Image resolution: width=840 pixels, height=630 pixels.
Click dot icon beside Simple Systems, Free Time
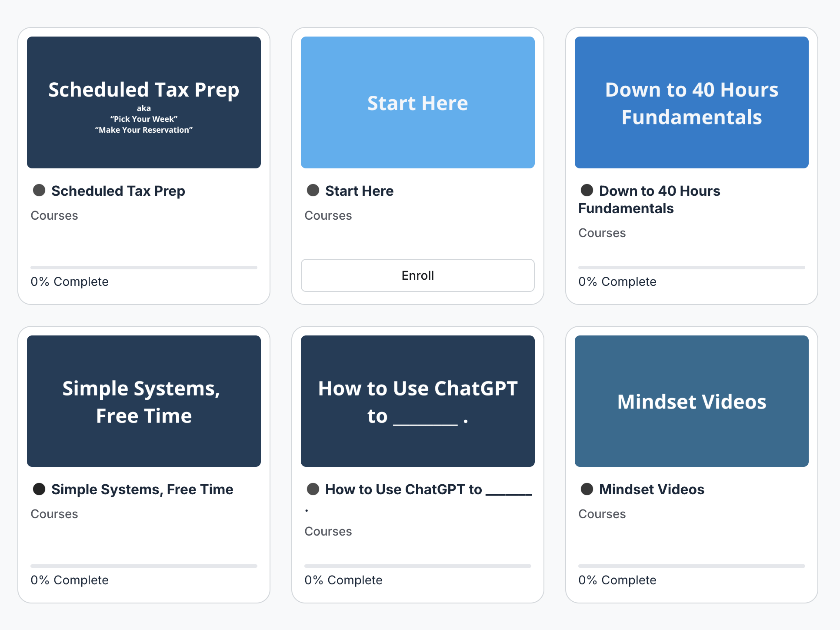39,489
